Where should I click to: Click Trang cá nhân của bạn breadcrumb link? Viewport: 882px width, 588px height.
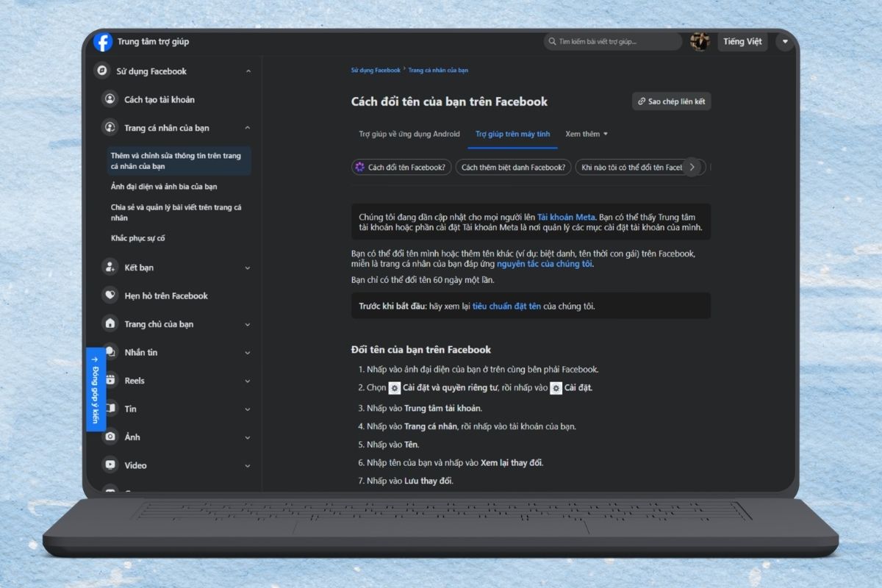point(438,71)
